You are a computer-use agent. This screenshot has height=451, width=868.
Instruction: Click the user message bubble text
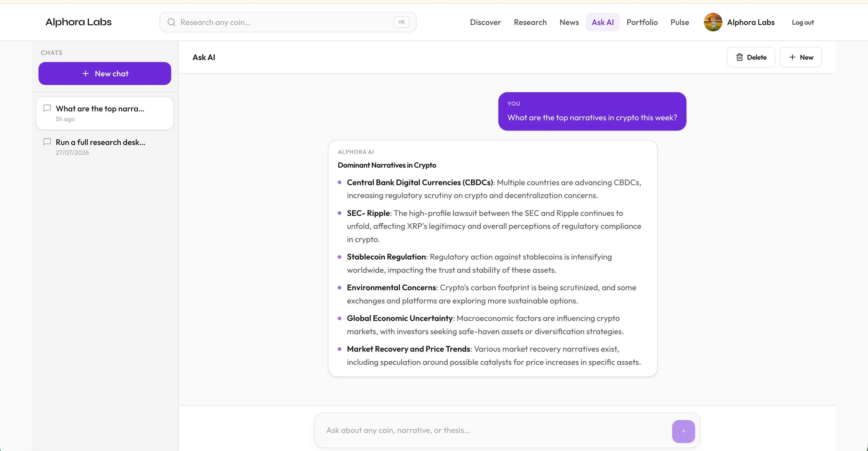click(592, 117)
